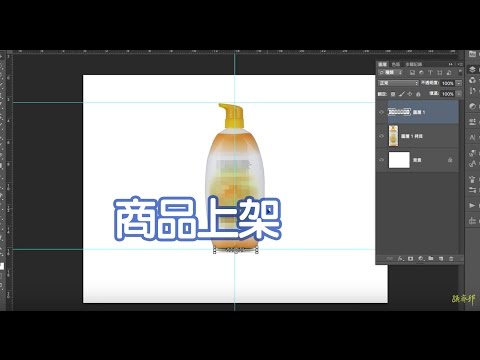Create new fill or adjustment layer icon

421,258
